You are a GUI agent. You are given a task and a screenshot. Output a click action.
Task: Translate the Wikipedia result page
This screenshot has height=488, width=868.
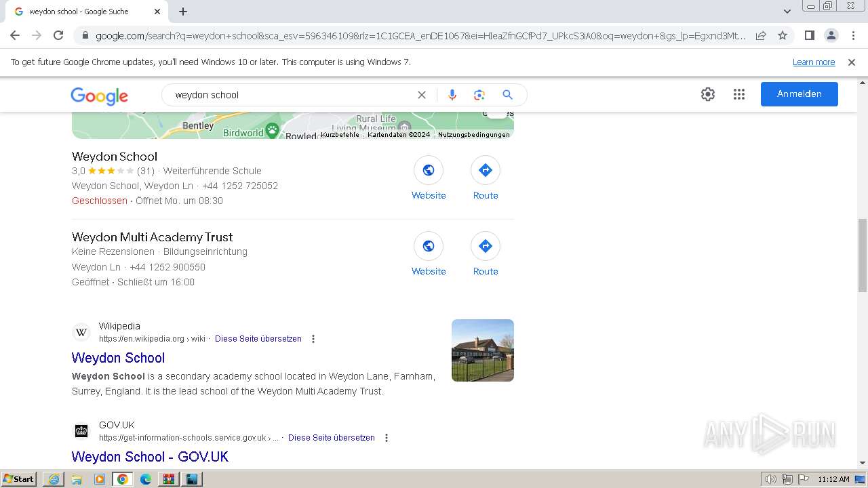tap(258, 339)
